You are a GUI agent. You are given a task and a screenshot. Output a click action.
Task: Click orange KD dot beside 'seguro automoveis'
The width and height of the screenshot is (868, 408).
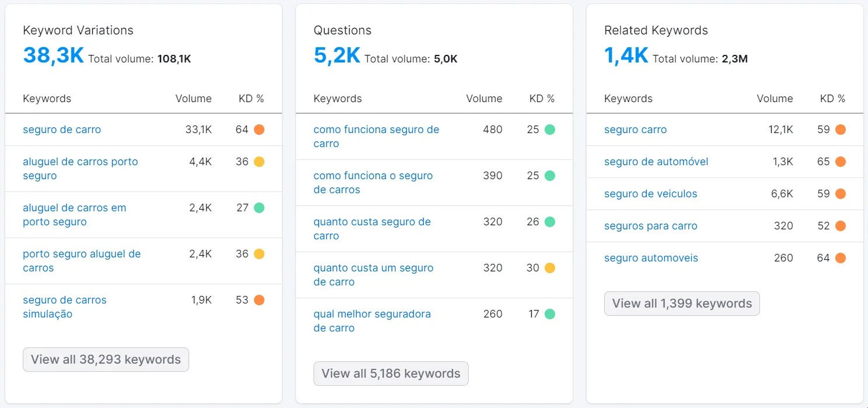click(x=841, y=258)
